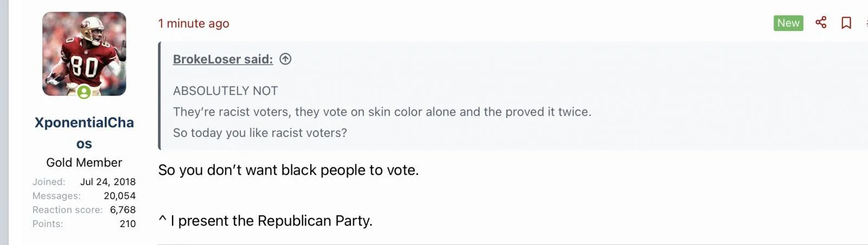Click the green online status indicator

pos(84,92)
